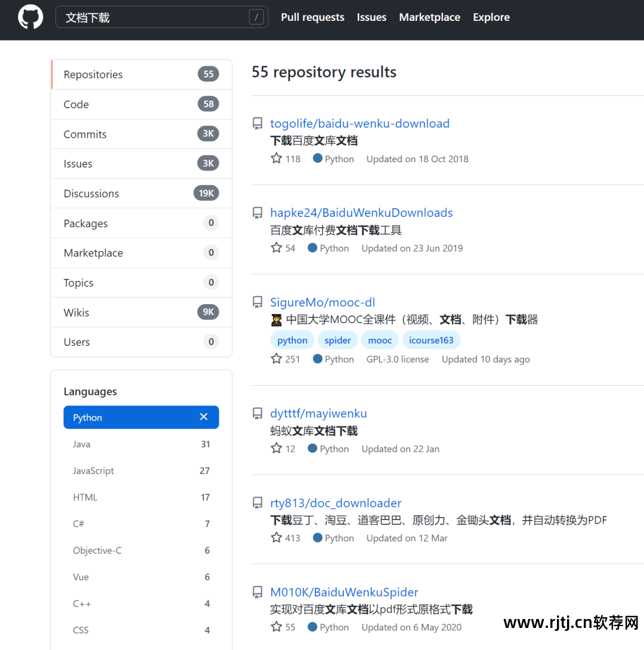The width and height of the screenshot is (644, 650).
Task: Open hapke24/BaiduWenkuDownloads repository
Action: click(361, 213)
